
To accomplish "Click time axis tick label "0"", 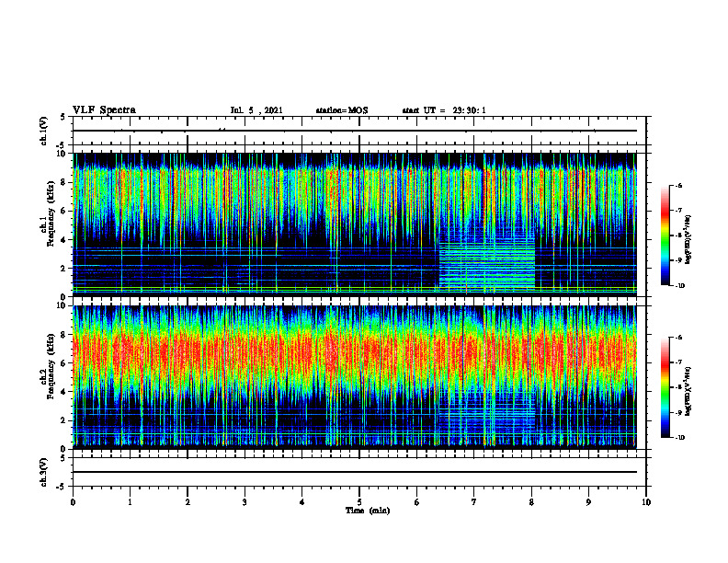I will click(73, 502).
